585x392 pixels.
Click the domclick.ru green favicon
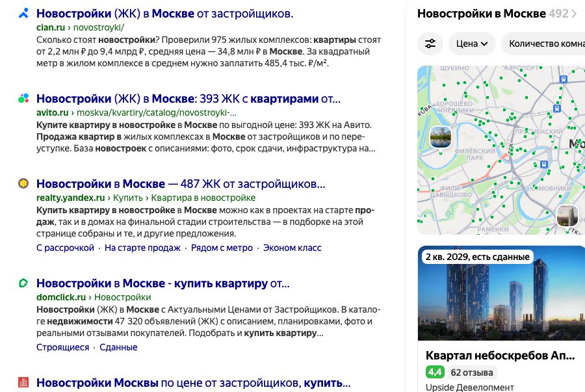(23, 283)
